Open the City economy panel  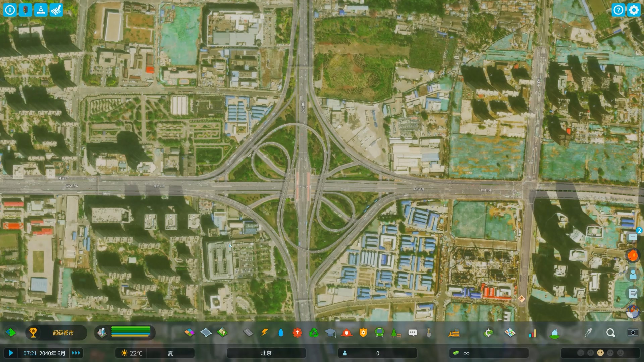pos(488,333)
